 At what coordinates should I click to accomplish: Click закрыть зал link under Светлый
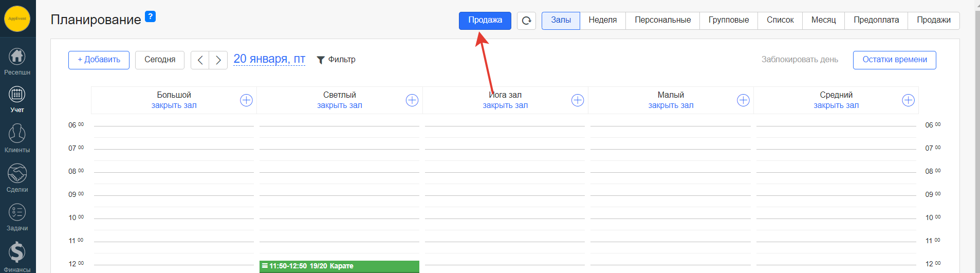point(339,105)
